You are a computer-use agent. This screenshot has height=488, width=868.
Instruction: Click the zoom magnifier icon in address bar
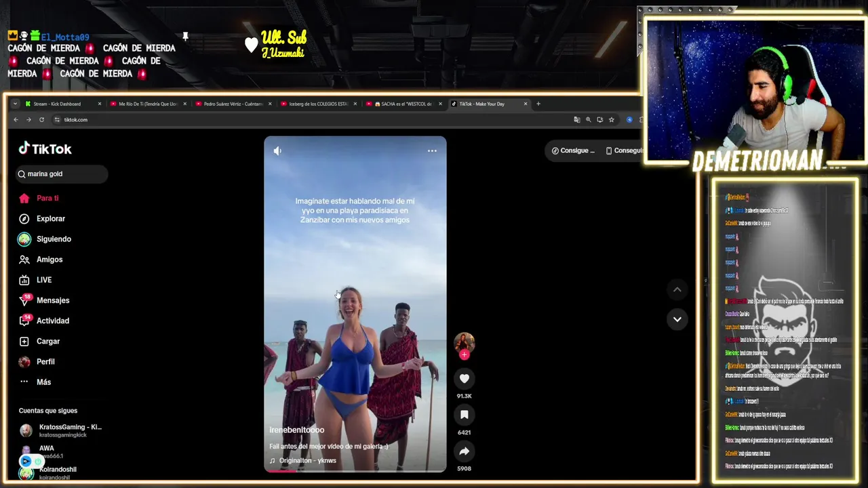[x=589, y=120]
